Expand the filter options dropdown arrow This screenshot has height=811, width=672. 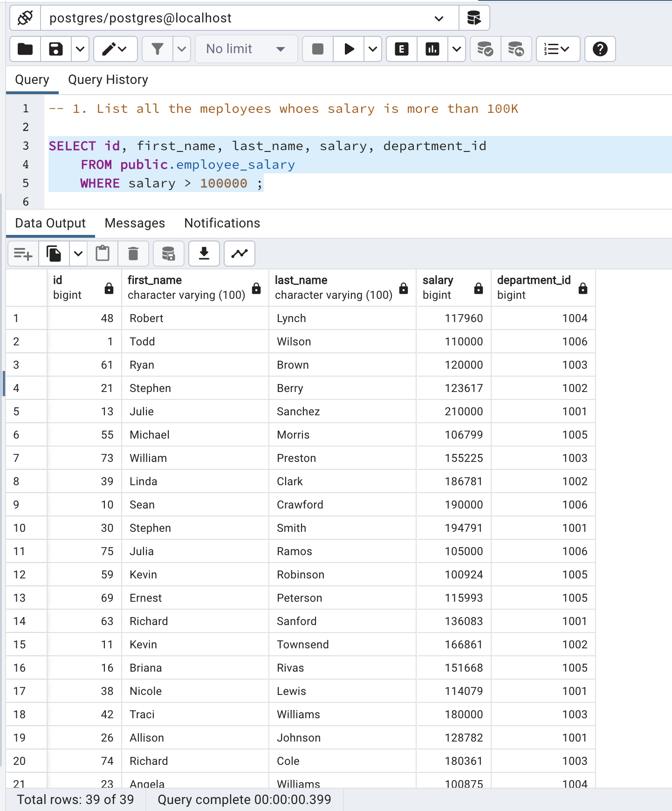tap(182, 49)
